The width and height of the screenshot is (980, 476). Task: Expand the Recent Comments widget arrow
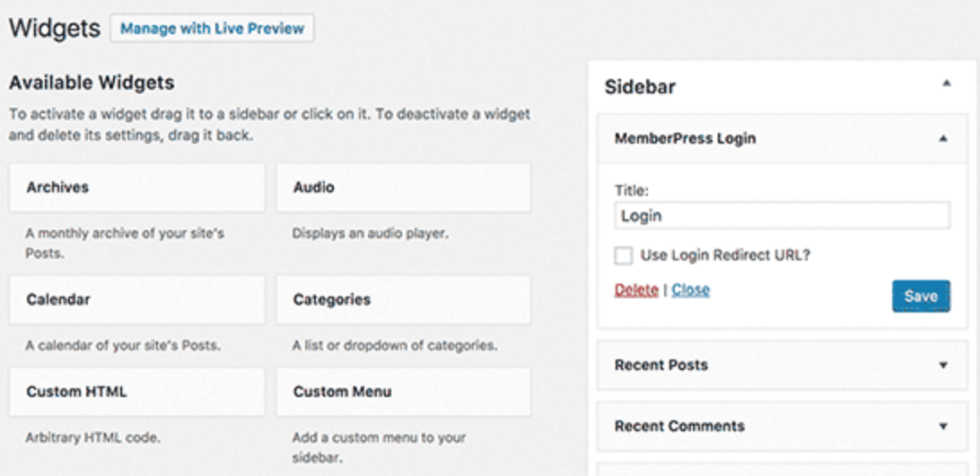click(x=942, y=427)
